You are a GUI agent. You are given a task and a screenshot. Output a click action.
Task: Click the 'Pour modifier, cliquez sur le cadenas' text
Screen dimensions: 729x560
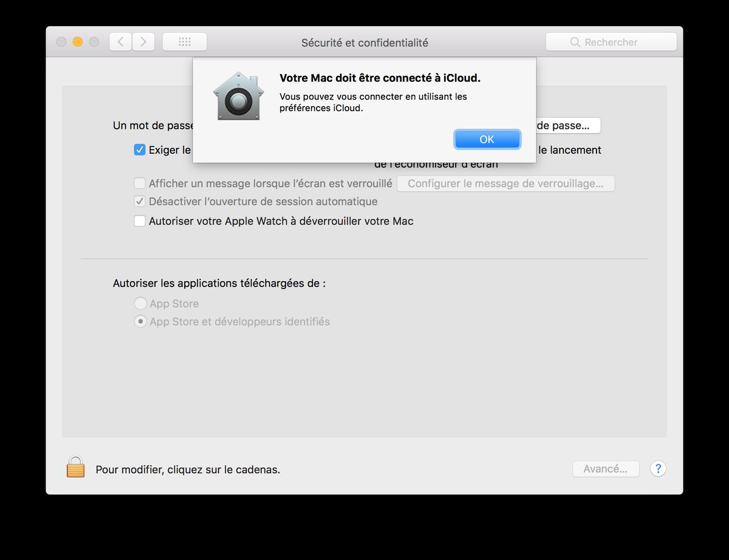(188, 470)
